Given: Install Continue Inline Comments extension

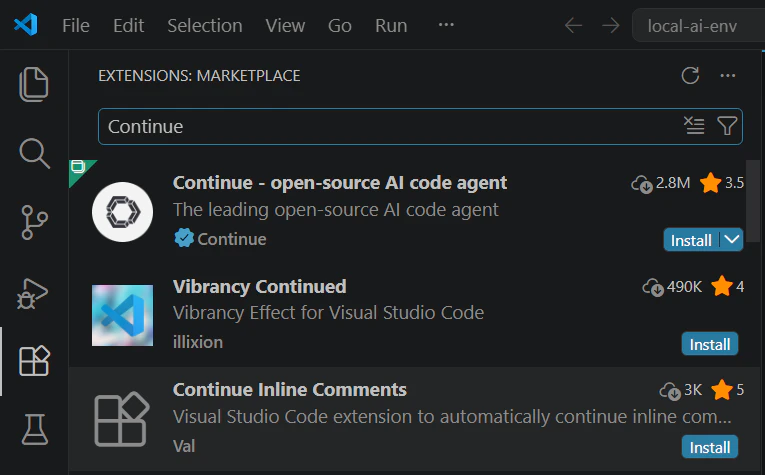Looking at the screenshot, I should [x=709, y=447].
